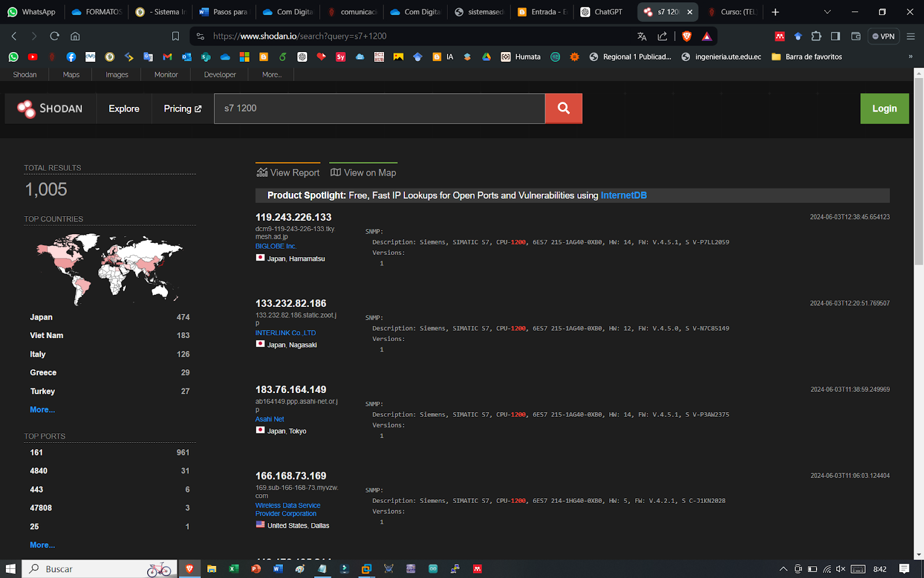
Task: Open result IP 166.168.73.169
Action: click(x=290, y=476)
